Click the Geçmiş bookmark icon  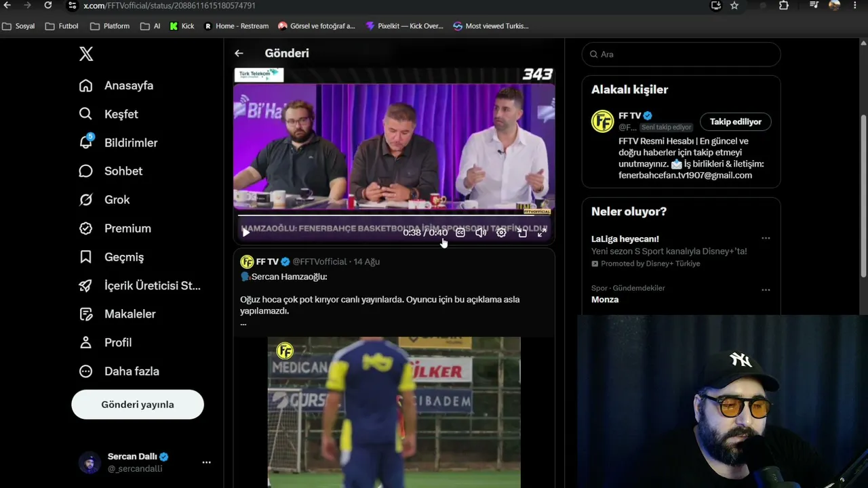tap(85, 257)
